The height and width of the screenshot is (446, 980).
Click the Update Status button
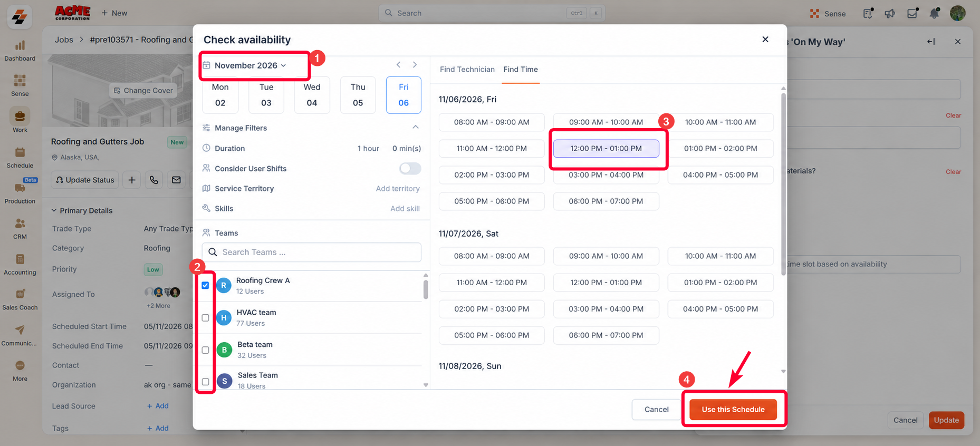(x=85, y=180)
